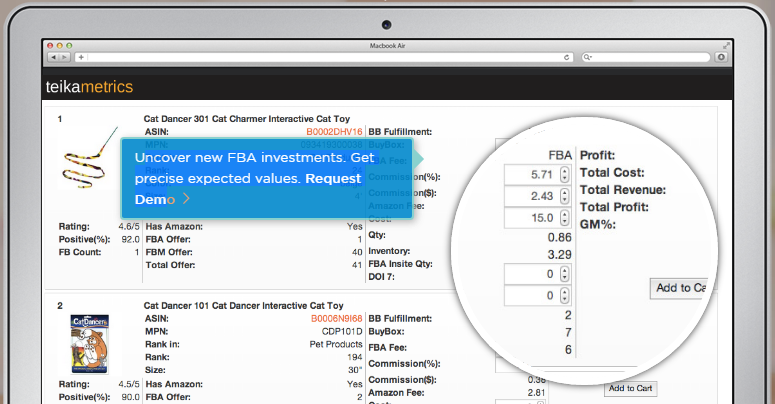Click the browser back arrow button
Screen dimensions: 775x404
click(51, 57)
